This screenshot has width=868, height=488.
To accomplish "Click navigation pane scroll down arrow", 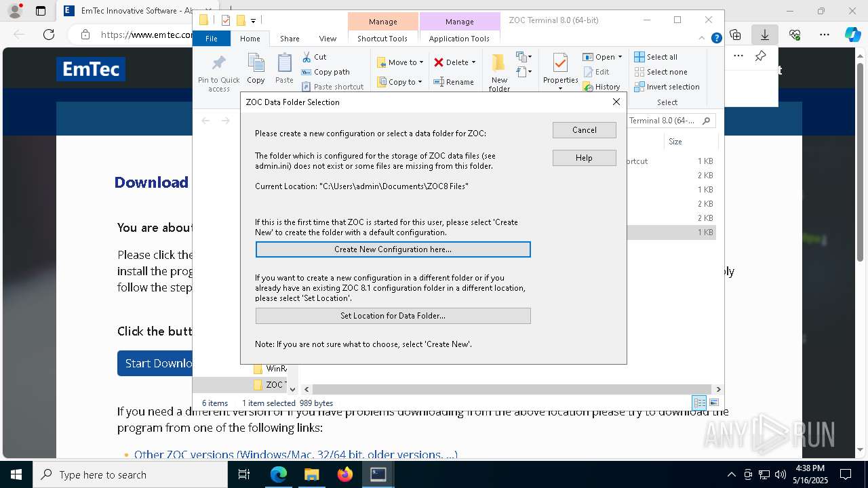I will (x=292, y=389).
